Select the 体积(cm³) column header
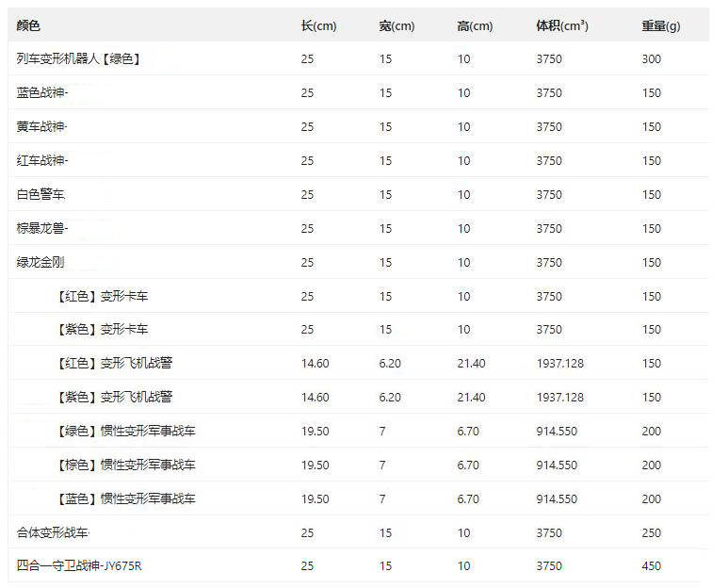The height and width of the screenshot is (588, 728). click(562, 26)
